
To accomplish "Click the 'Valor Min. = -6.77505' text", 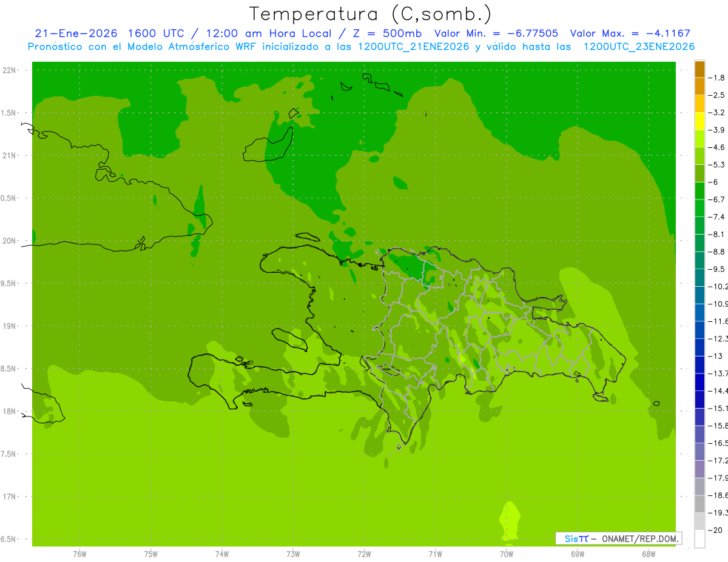I will tap(496, 33).
